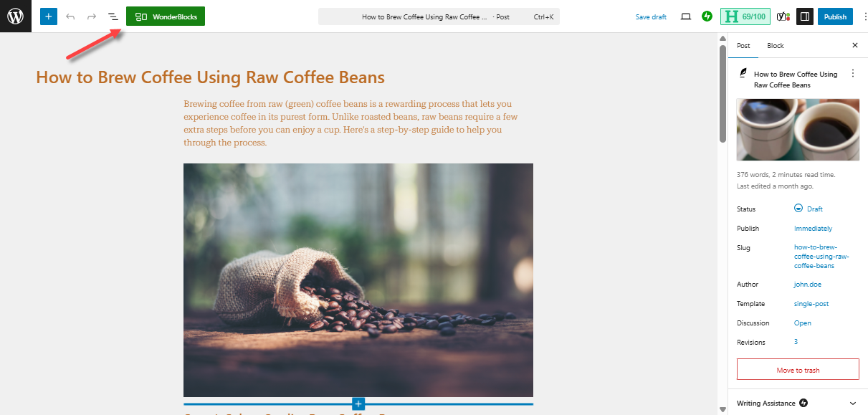This screenshot has width=868, height=415.
Task: Click the featured coffee image thumbnail
Action: 798,130
